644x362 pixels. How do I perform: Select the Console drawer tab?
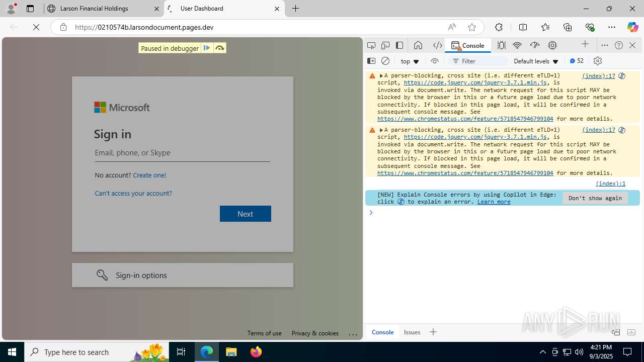[x=382, y=332]
